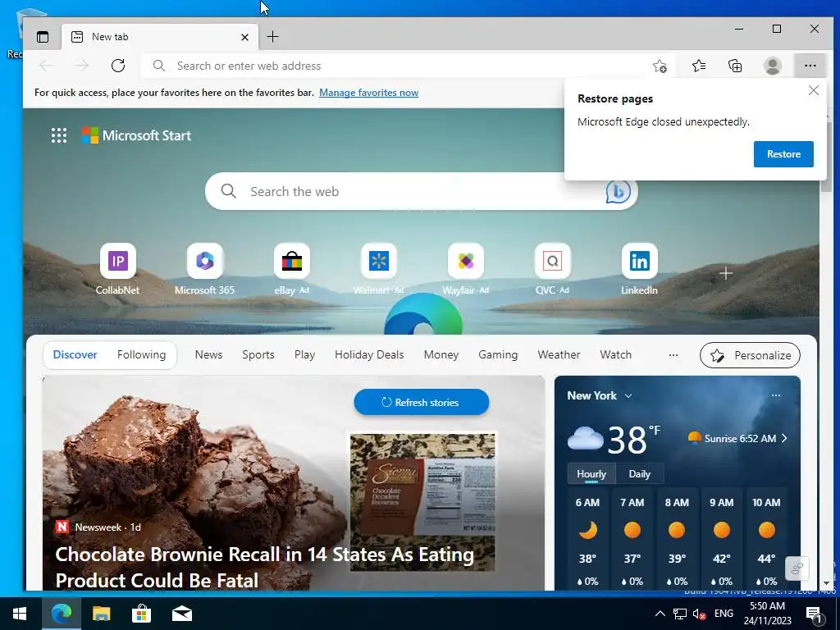Open the Watch category

(615, 354)
